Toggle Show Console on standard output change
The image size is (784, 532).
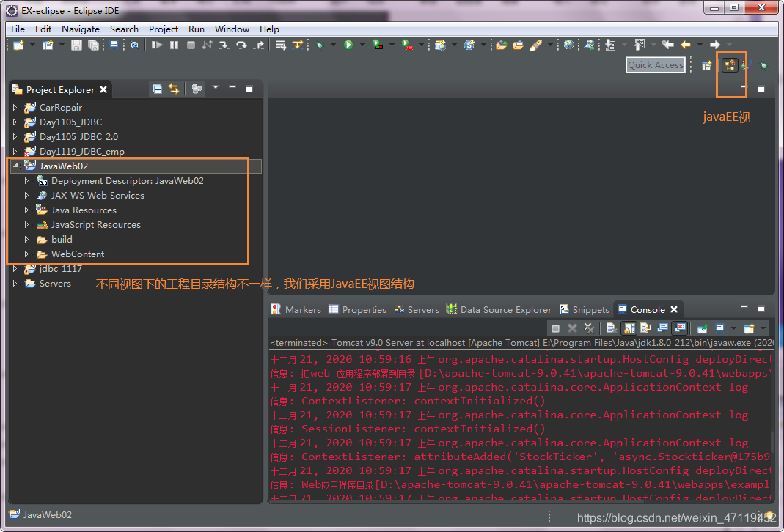(x=663, y=328)
